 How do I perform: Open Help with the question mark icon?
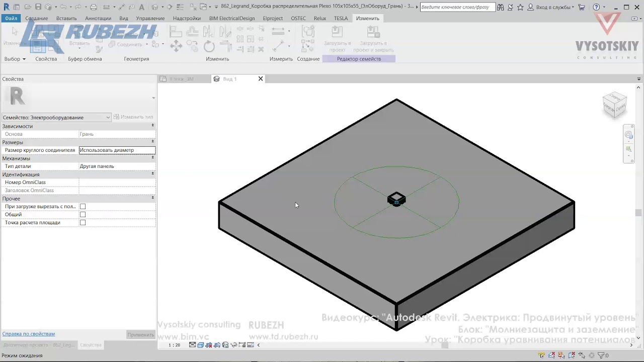point(596,7)
